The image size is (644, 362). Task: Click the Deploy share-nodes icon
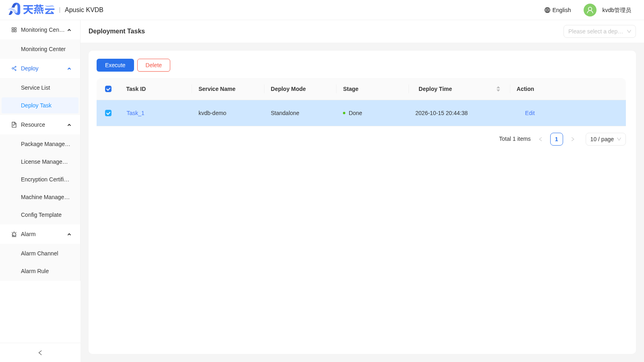[x=14, y=68]
